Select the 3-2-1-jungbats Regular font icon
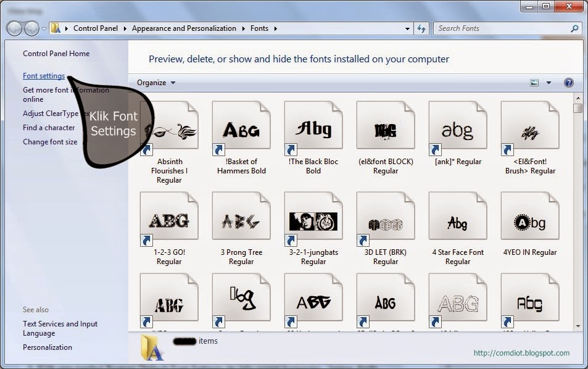Image resolution: width=588 pixels, height=369 pixels. point(313,215)
